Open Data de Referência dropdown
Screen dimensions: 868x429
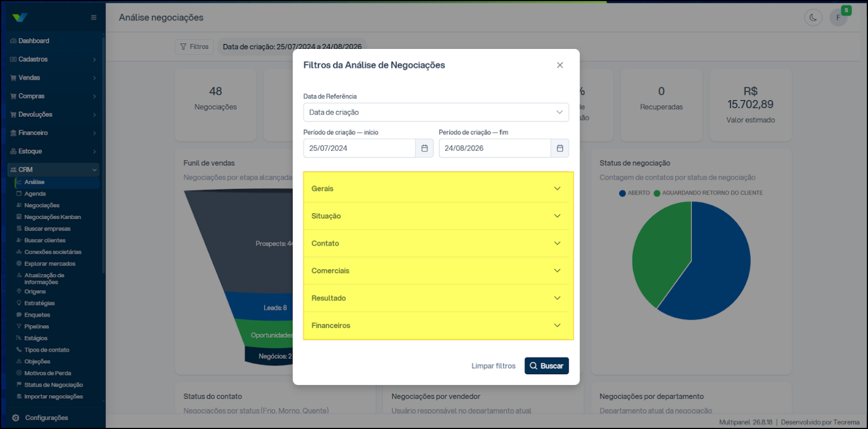tap(436, 112)
